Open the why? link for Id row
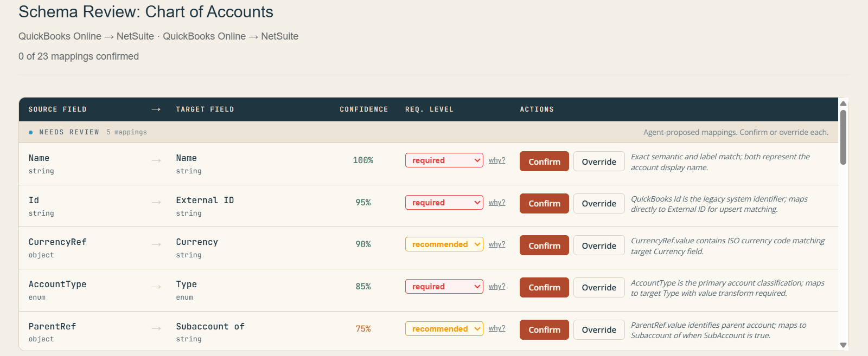Image resolution: width=868 pixels, height=356 pixels. (497, 203)
